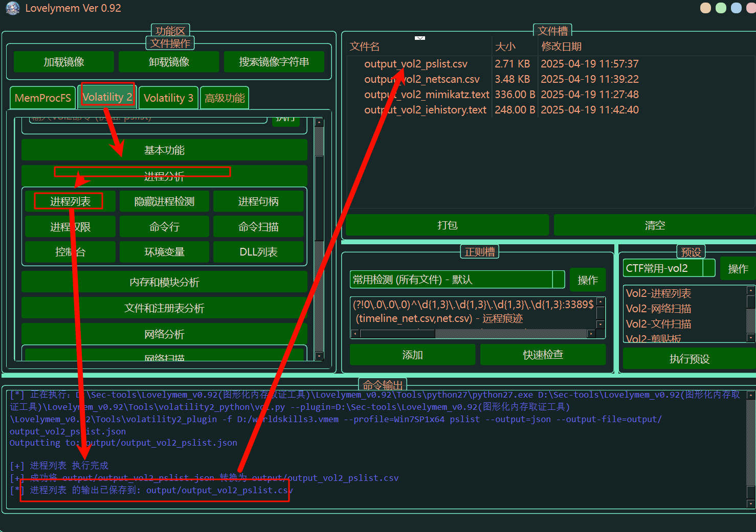Viewport: 756px width, 532px height.
Task: Select the Vol2-进程列表 preset
Action: pos(658,293)
